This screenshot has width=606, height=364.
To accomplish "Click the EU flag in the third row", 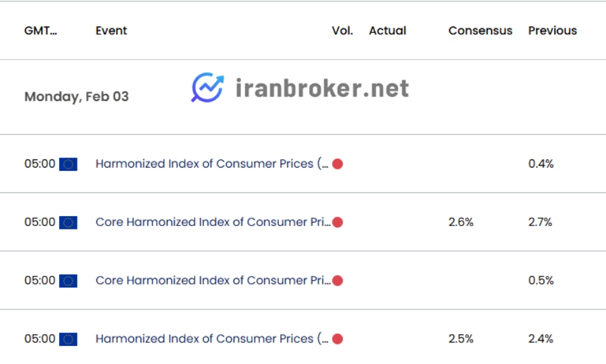I will pos(68,281).
